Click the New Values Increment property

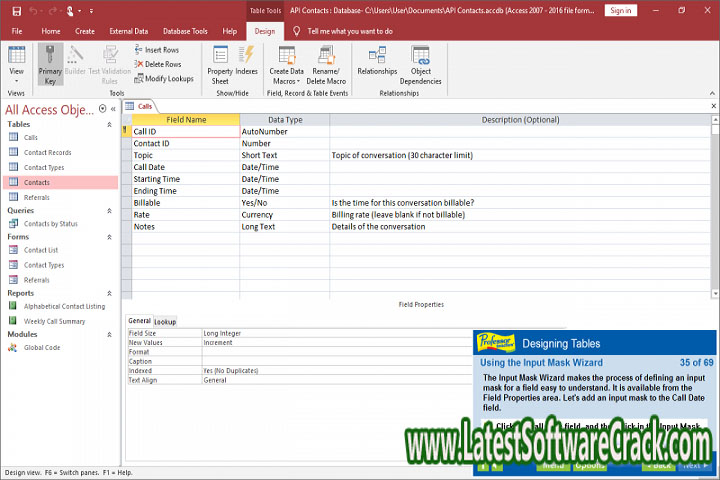pos(337,343)
